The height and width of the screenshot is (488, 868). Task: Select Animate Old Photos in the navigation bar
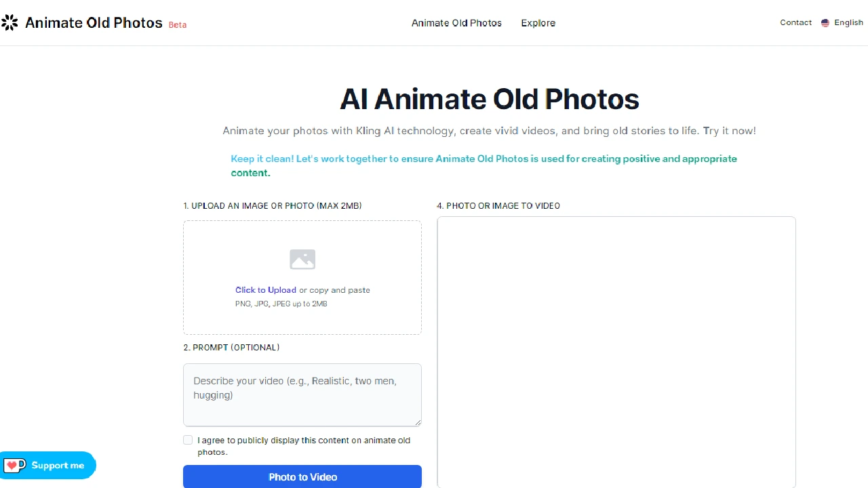pos(456,22)
